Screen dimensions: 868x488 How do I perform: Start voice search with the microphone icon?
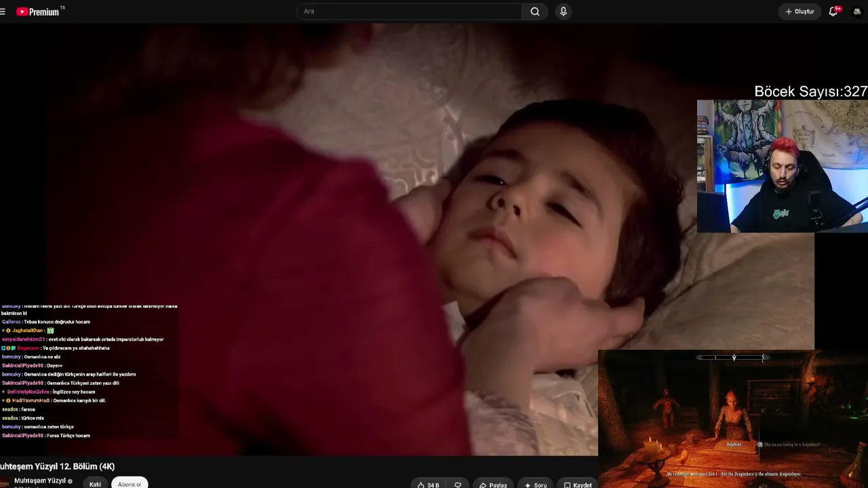click(563, 12)
